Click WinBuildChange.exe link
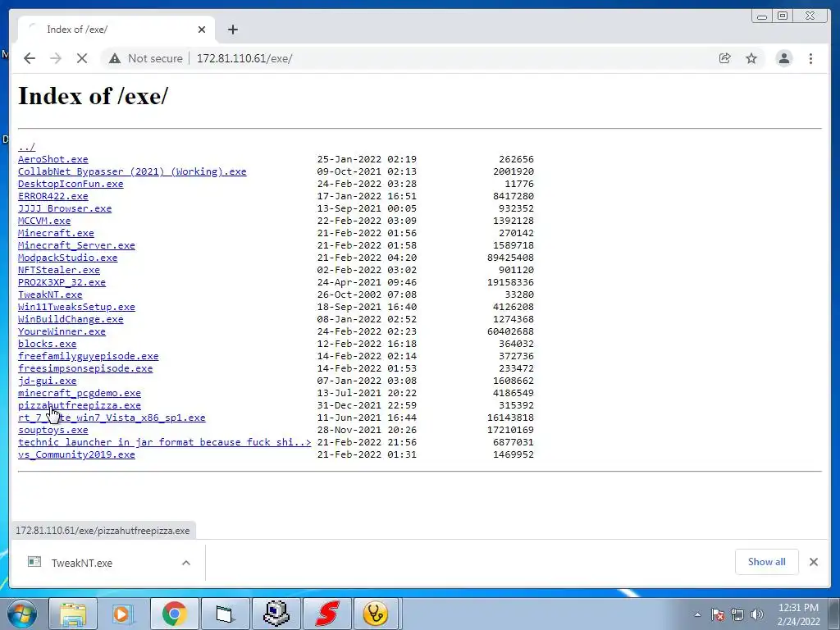This screenshot has height=630, width=840. tap(71, 319)
